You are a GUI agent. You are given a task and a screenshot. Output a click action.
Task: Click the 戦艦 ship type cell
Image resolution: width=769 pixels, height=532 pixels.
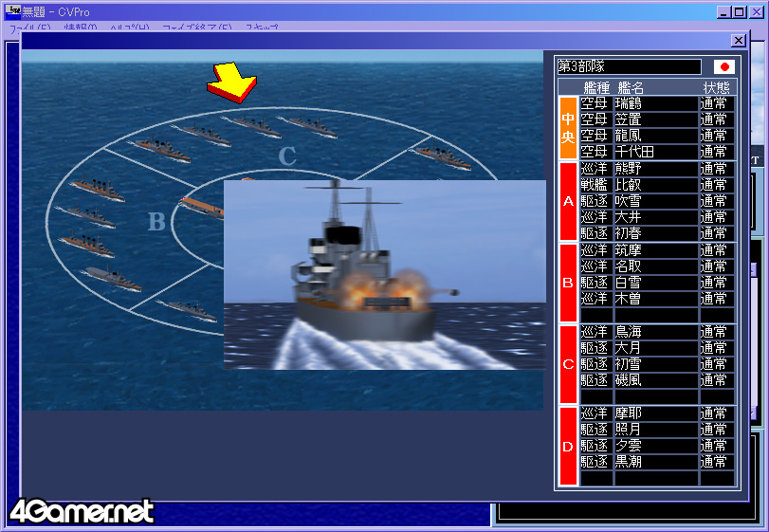pyautogui.click(x=595, y=185)
